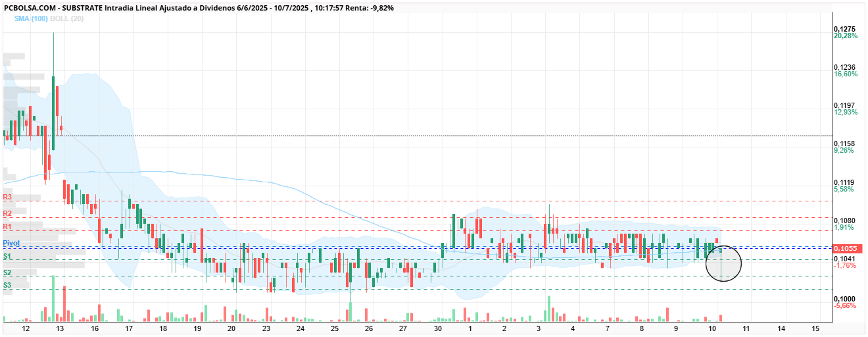Click the 1,91% percentage label
868x337 pixels.
coord(844,227)
